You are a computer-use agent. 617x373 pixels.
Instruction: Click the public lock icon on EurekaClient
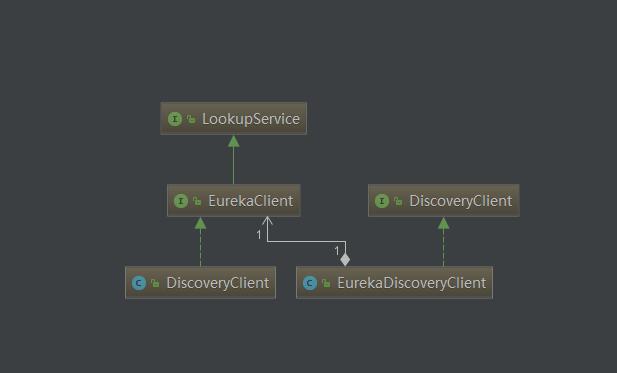click(x=198, y=201)
